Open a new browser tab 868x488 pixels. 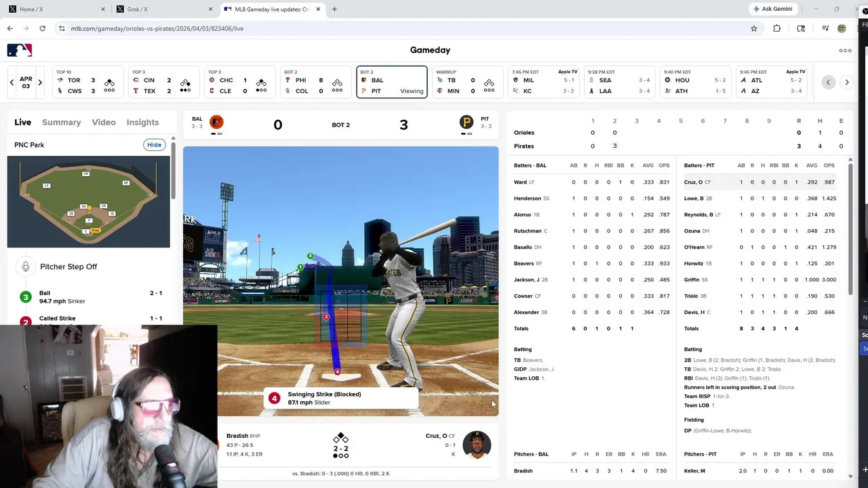tap(334, 9)
